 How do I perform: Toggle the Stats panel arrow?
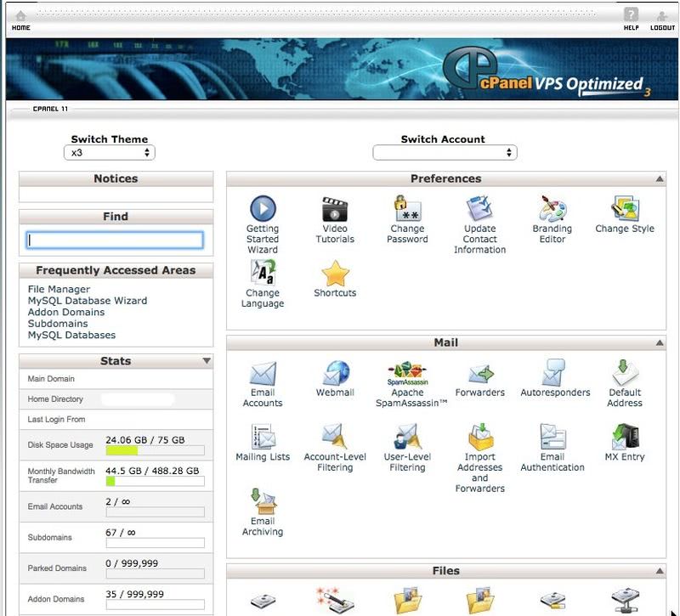click(207, 360)
